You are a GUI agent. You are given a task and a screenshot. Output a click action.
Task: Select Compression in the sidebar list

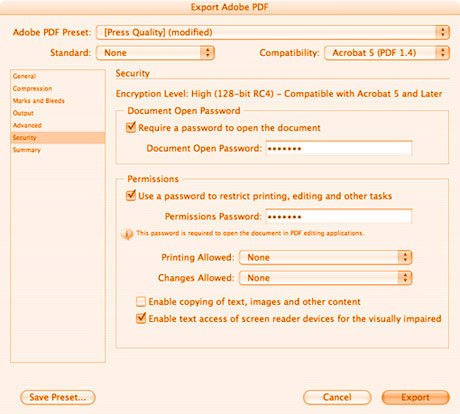pos(58,88)
